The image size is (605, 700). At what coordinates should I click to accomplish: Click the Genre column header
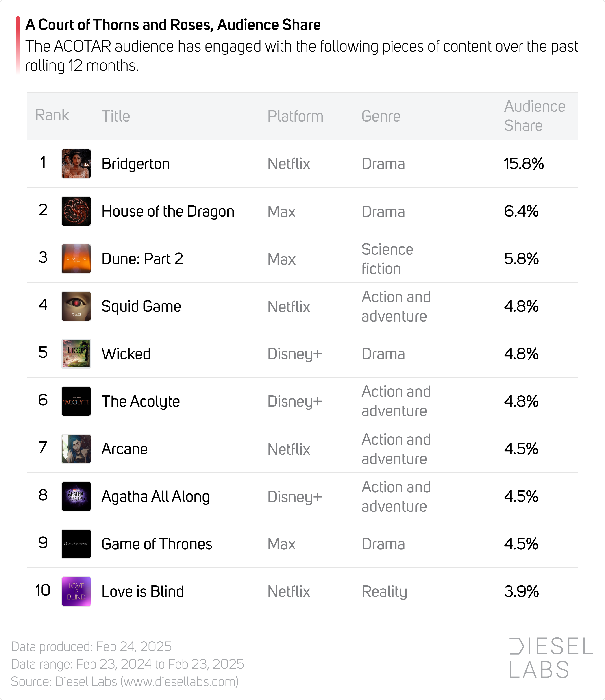tap(381, 116)
